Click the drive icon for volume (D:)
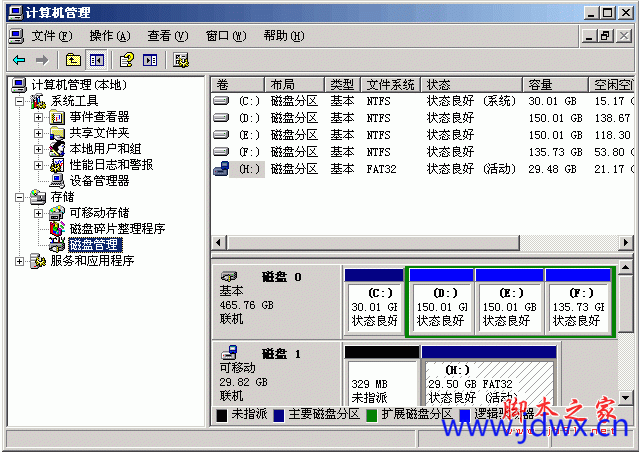This screenshot has width=639, height=452. [221, 117]
